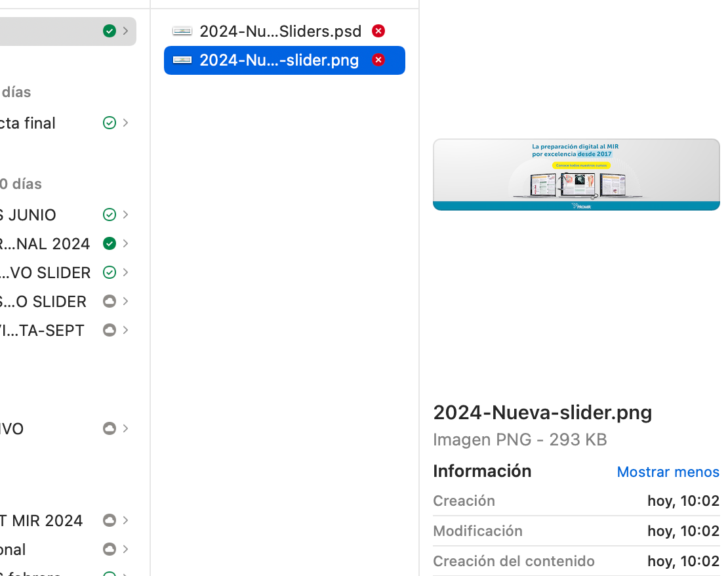Click Mostrar menos link

coord(668,472)
